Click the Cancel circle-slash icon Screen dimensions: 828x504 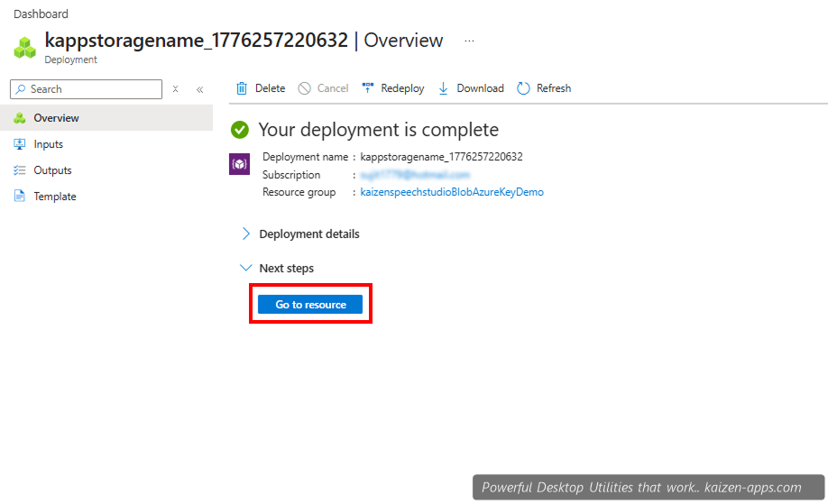[x=304, y=88]
